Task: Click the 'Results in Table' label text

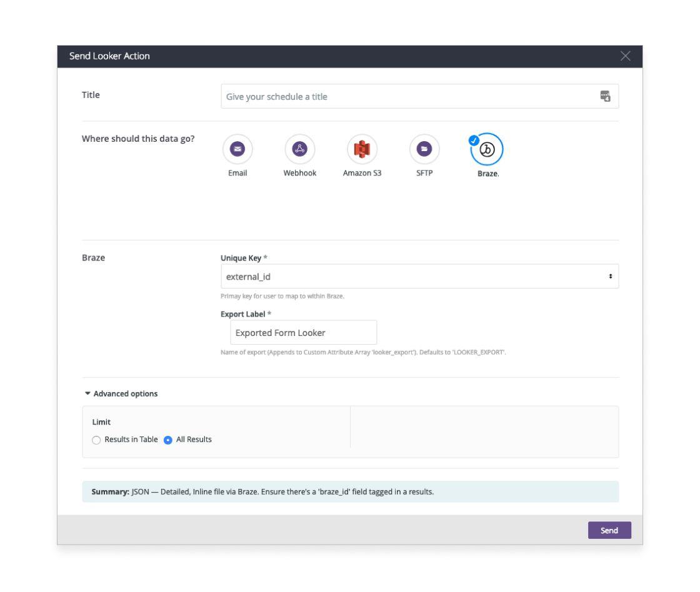Action: pos(131,439)
